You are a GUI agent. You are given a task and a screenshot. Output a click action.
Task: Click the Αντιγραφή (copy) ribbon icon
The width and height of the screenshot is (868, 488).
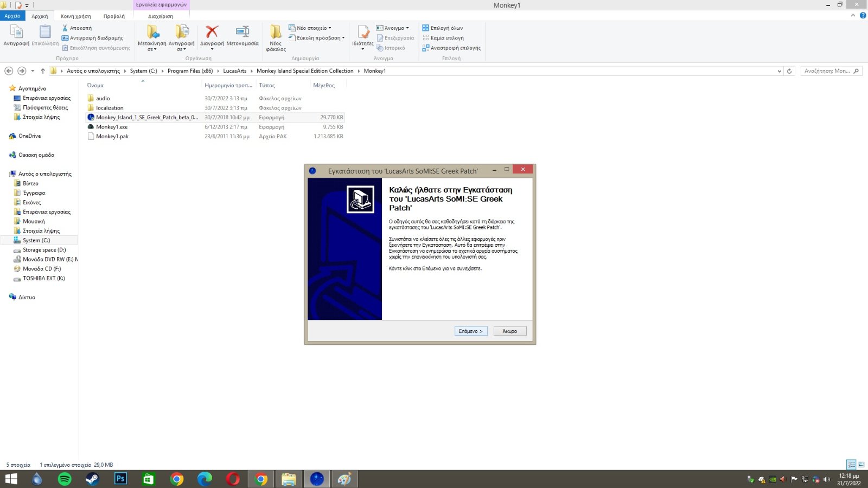16,32
